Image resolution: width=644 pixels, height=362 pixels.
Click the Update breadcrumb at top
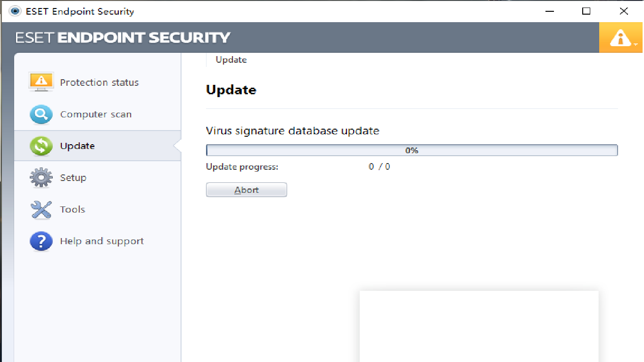[231, 60]
